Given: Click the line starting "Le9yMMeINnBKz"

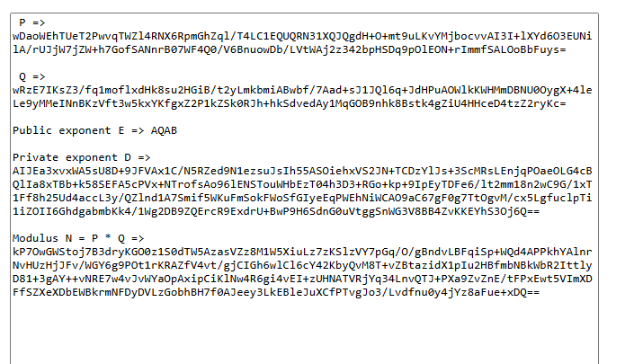Looking at the screenshot, I should coord(289,103).
